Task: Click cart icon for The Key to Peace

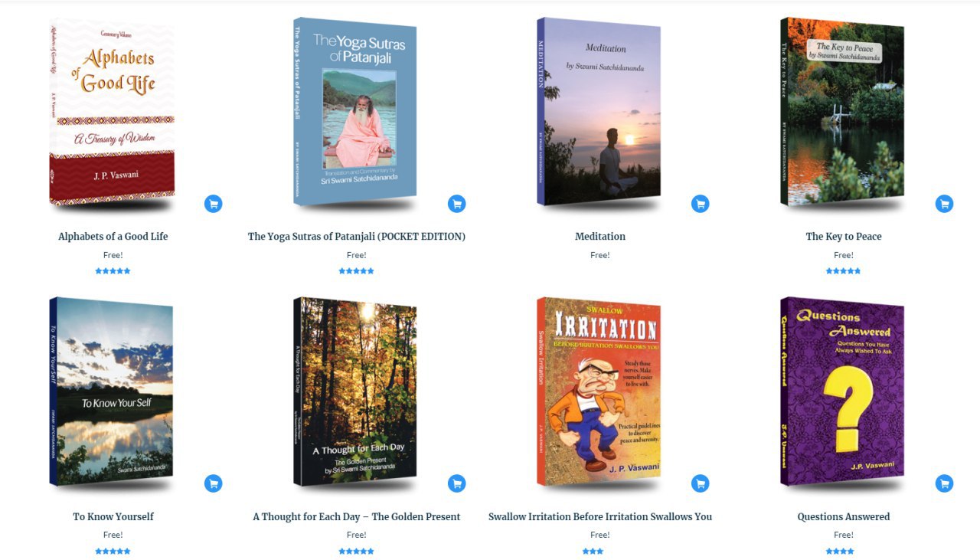Action: [945, 204]
